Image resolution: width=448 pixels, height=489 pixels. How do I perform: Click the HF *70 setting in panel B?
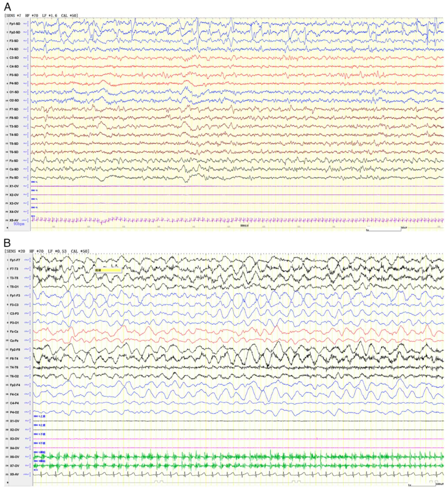point(36,251)
